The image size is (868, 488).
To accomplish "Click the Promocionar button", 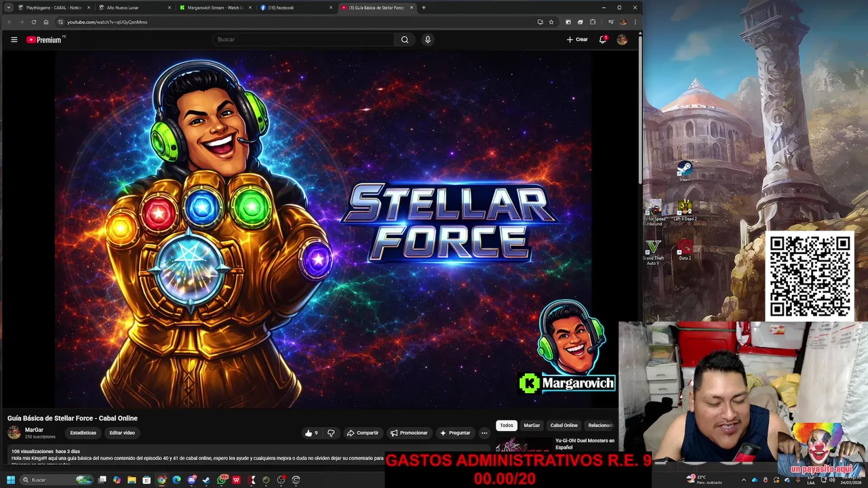I will click(x=409, y=432).
